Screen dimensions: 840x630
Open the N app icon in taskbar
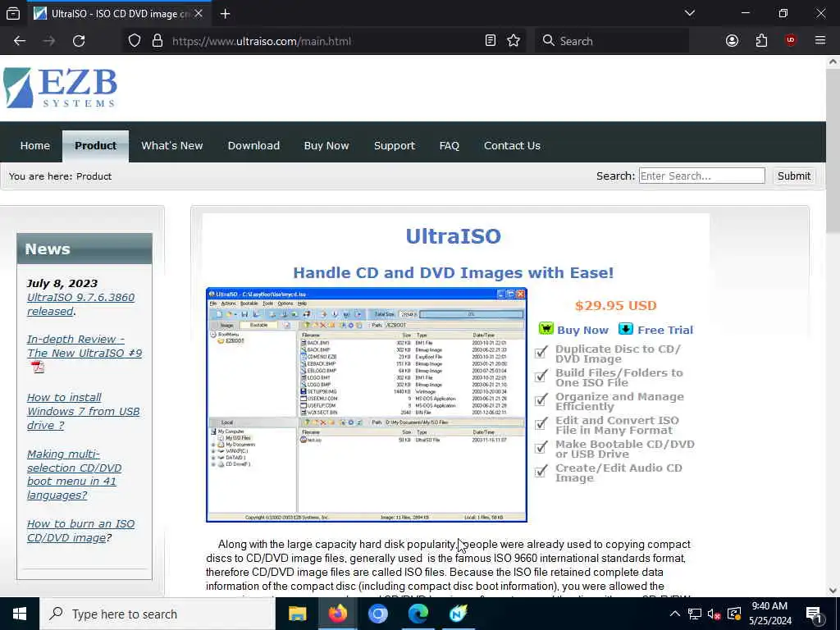click(x=458, y=614)
